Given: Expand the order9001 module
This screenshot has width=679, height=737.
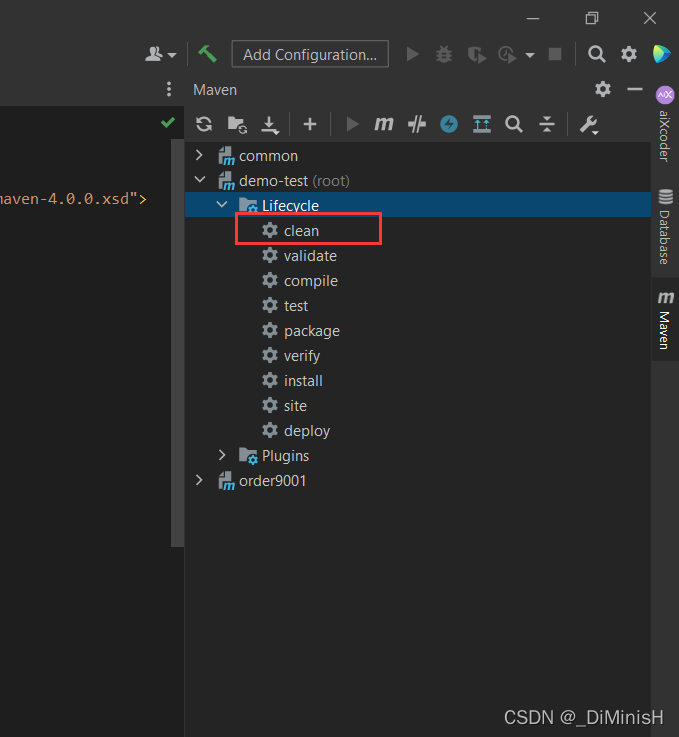Looking at the screenshot, I should 199,480.
